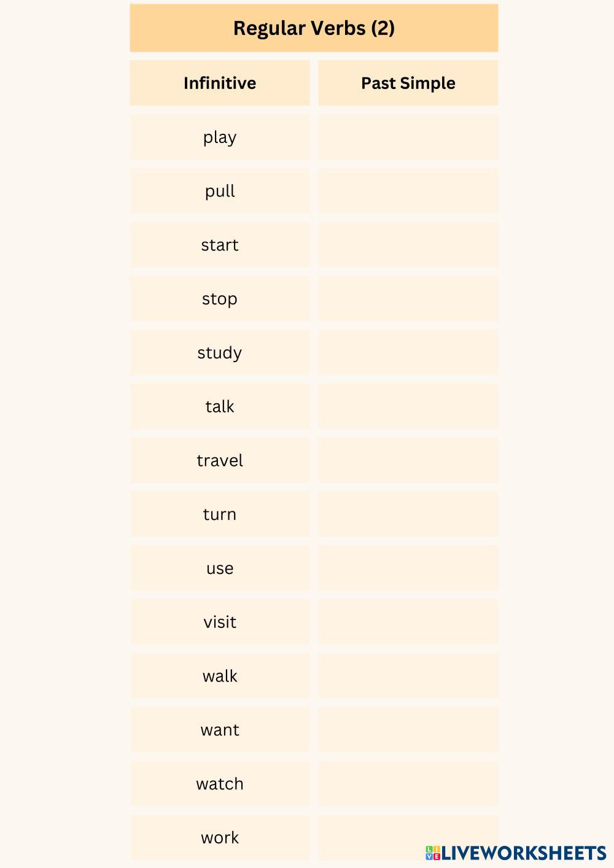Click the empty field beside talk
The image size is (614, 868).
click(408, 406)
